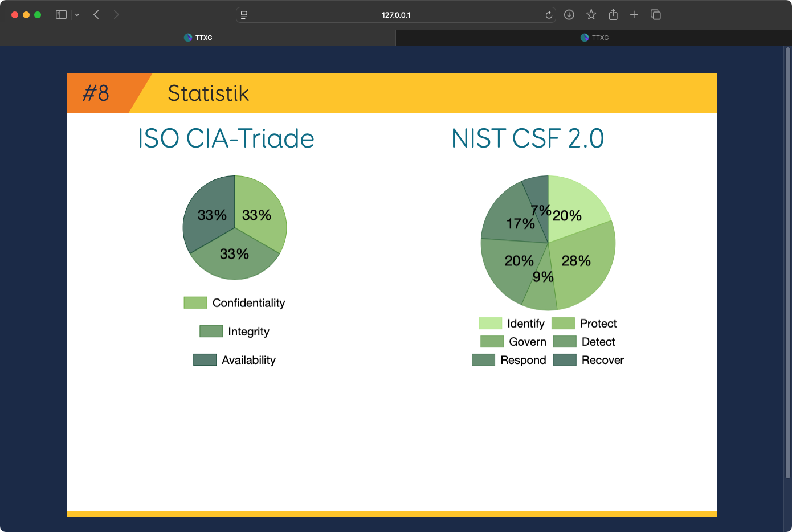This screenshot has width=792, height=532.
Task: Click the 127.0.0.1 address field
Action: [396, 15]
